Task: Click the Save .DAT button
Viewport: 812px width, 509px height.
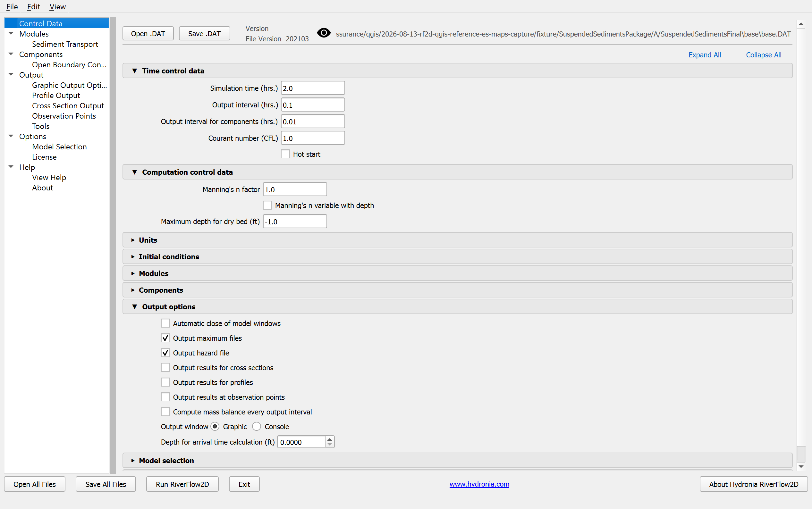Action: (x=204, y=34)
